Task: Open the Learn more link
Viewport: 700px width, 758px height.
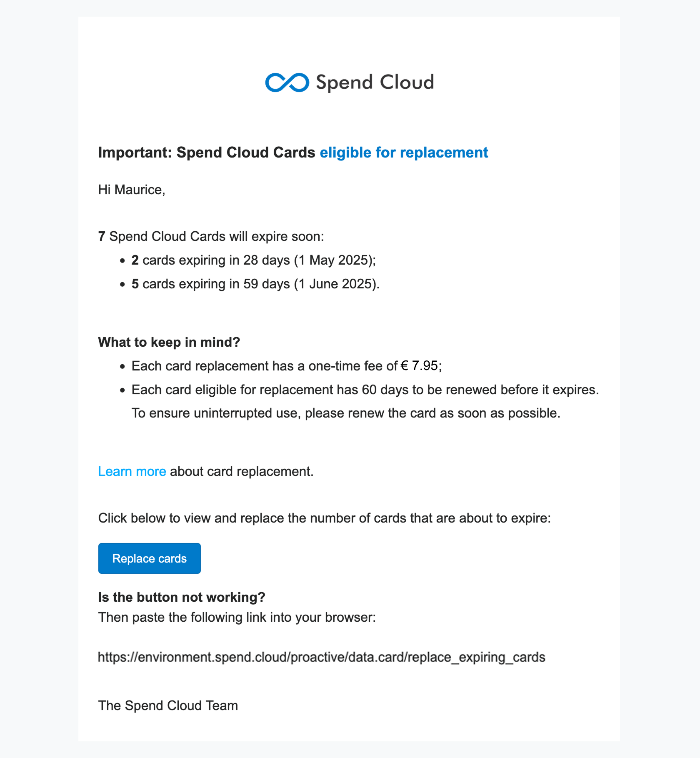Action: pos(132,471)
